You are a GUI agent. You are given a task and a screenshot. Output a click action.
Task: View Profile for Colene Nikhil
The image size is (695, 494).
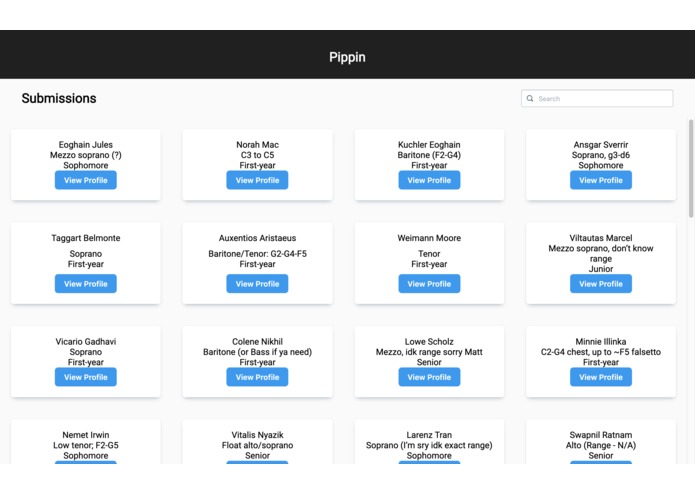[x=257, y=377]
